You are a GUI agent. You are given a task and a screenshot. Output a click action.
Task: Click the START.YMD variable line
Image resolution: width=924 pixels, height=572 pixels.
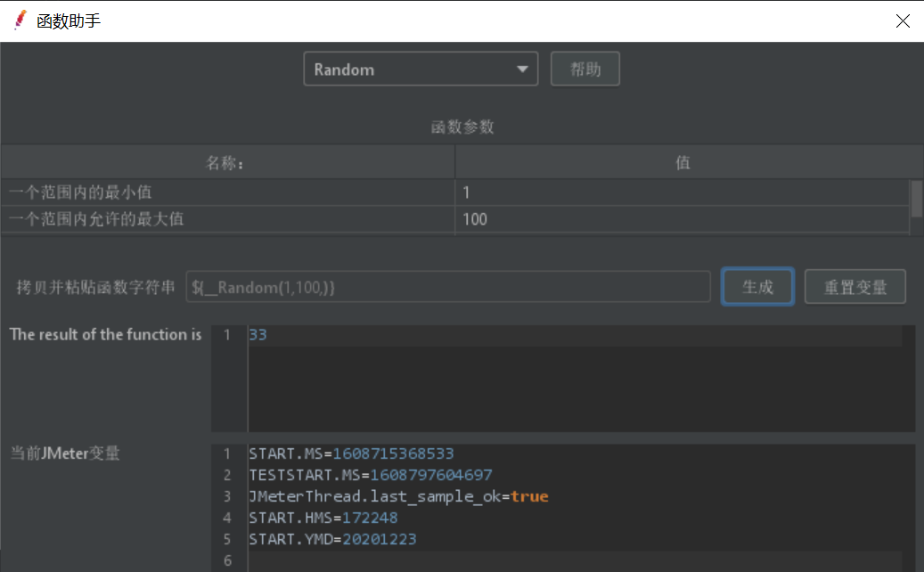[332, 539]
